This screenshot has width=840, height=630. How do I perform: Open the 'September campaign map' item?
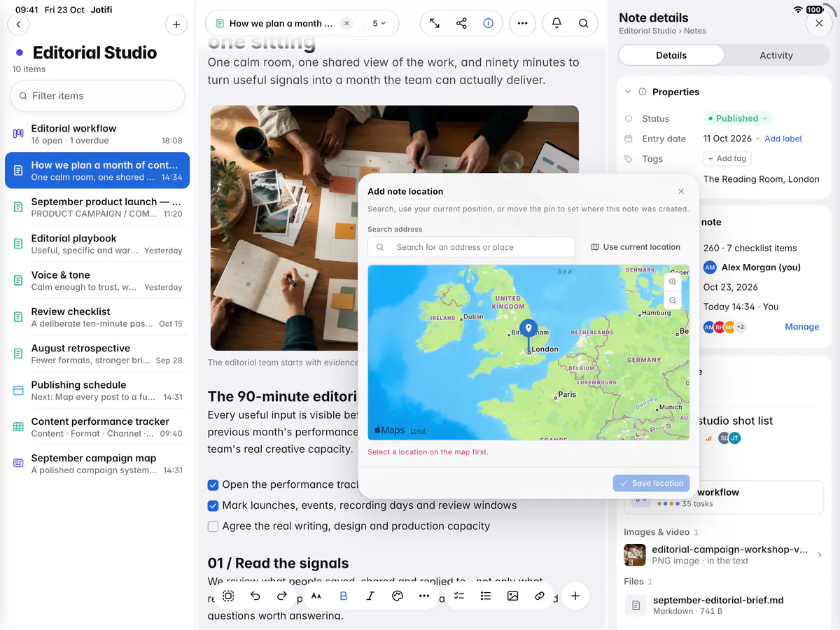click(97, 463)
